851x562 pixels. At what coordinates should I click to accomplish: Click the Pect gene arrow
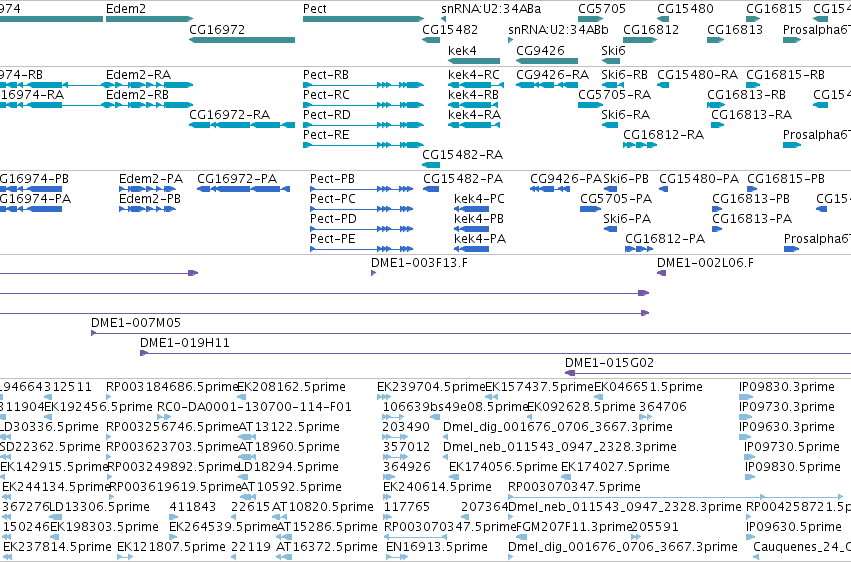click(363, 19)
